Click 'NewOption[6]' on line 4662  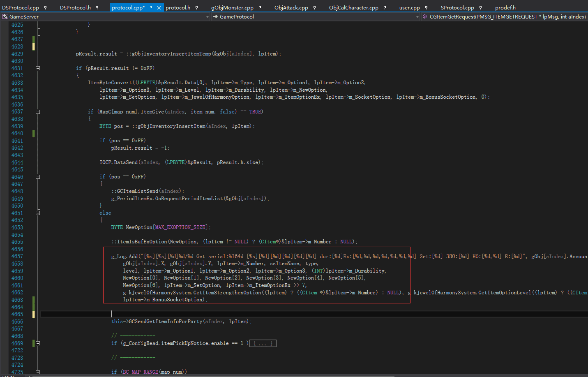(x=141, y=285)
